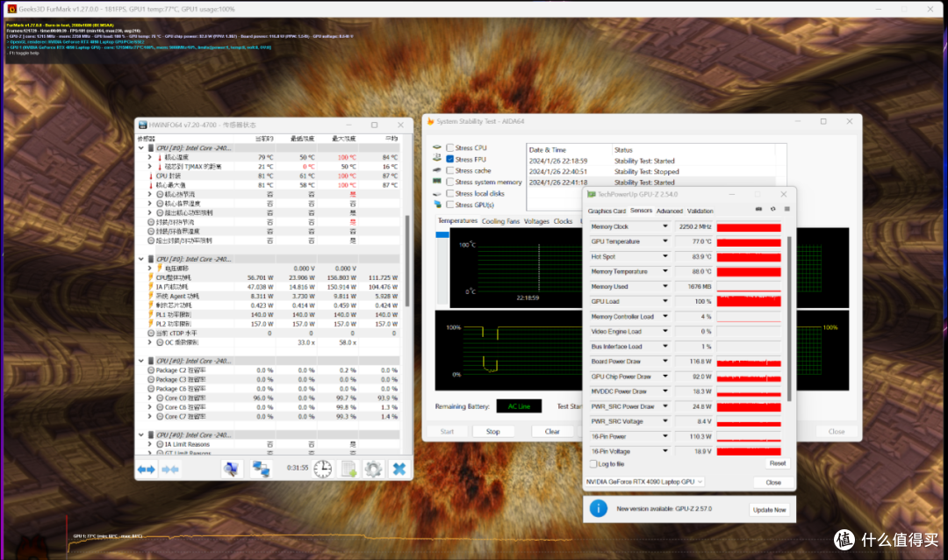Open the GPU Temperature sensor dropdown arrow
The height and width of the screenshot is (560, 948).
(x=665, y=241)
